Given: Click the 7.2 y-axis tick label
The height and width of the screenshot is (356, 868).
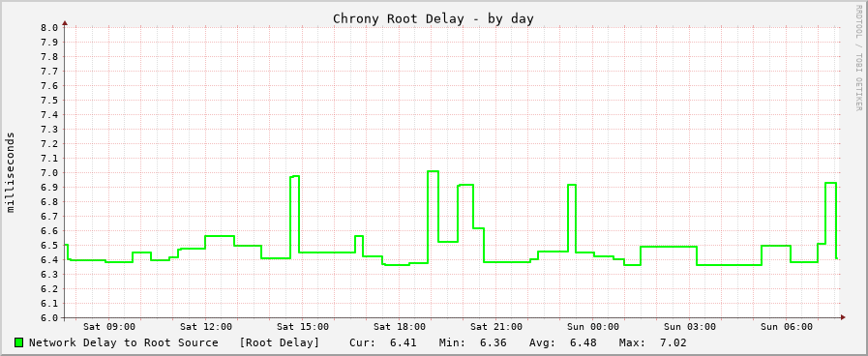Looking at the screenshot, I should (49, 144).
